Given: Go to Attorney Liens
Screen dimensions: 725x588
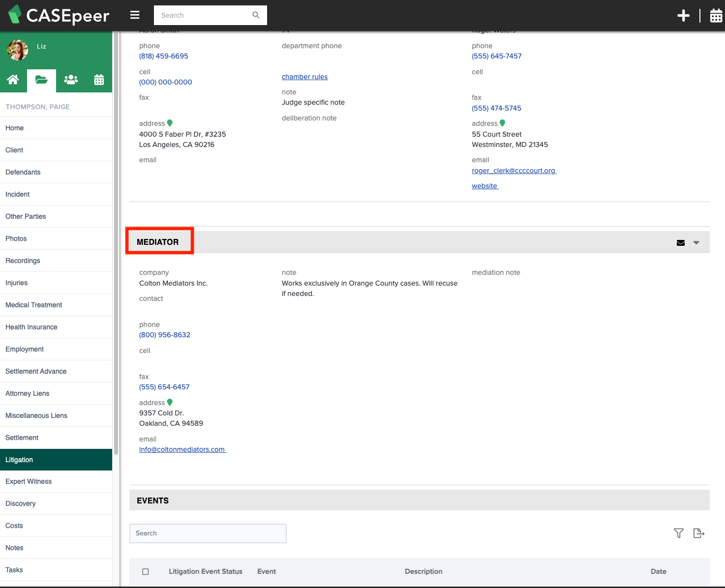Looking at the screenshot, I should [56, 393].
